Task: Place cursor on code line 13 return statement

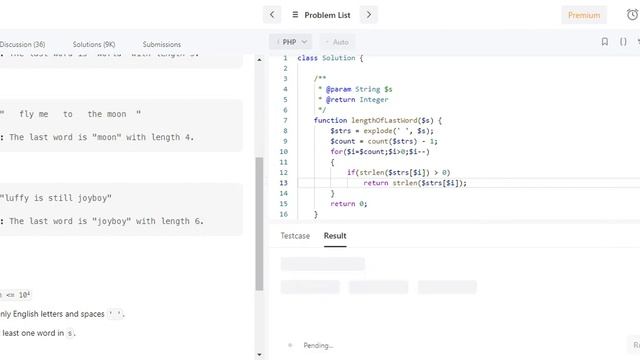Action: (x=415, y=183)
